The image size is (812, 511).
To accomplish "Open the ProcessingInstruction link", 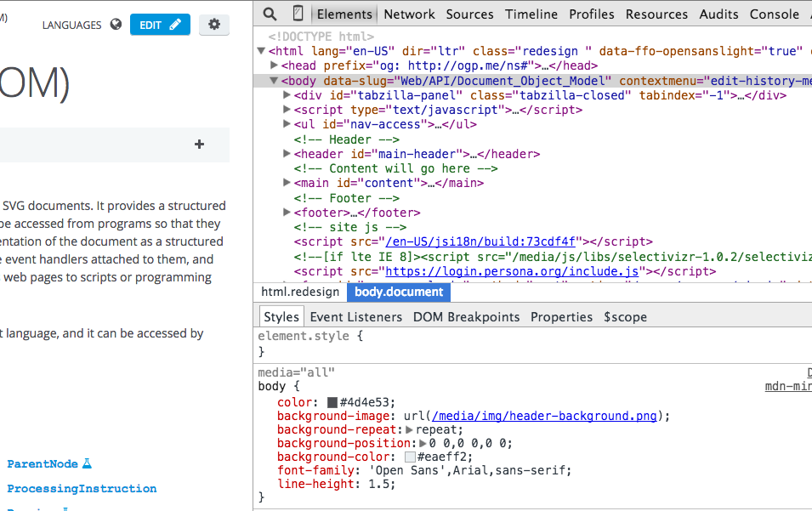I will [x=82, y=488].
